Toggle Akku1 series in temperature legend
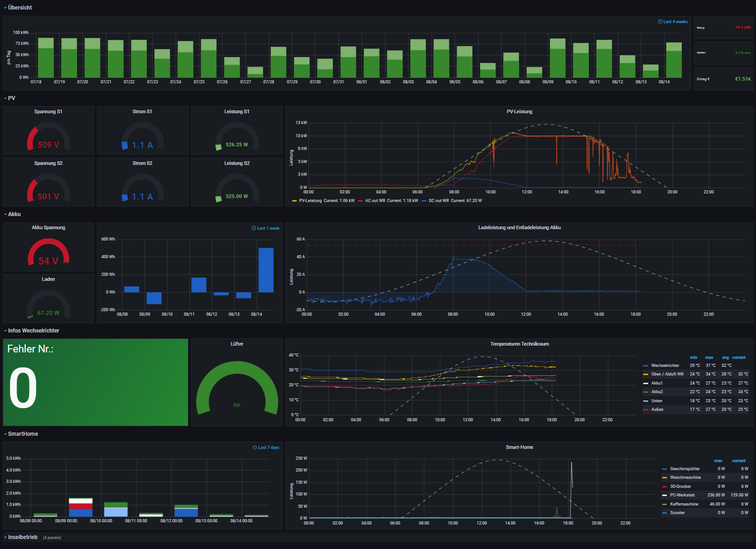756x549 pixels. click(x=657, y=383)
